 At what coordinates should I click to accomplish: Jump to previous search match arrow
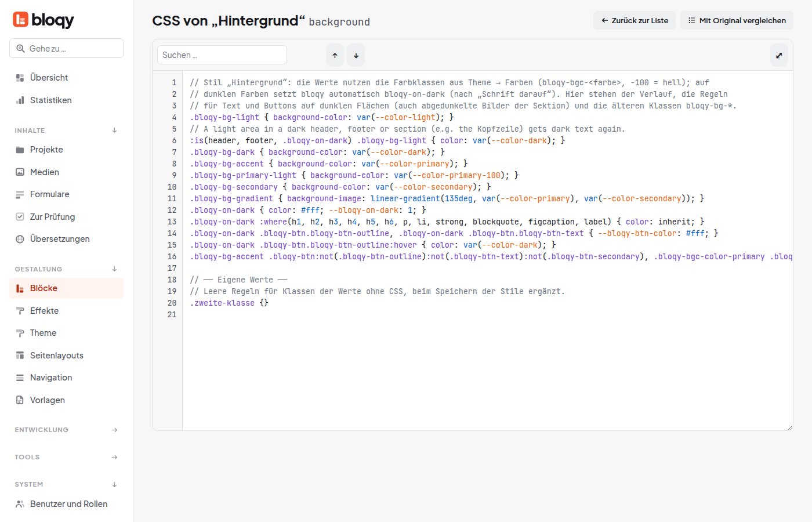coord(335,55)
